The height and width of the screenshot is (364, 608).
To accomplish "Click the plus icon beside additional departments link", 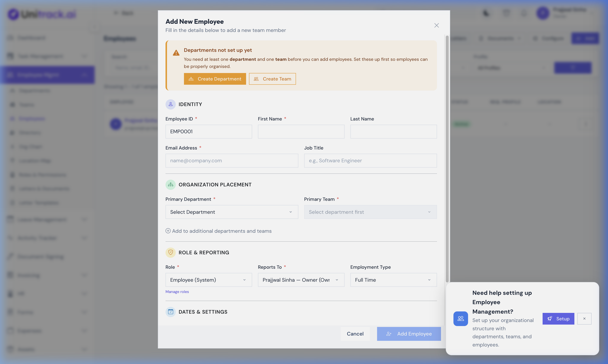I will pyautogui.click(x=168, y=231).
